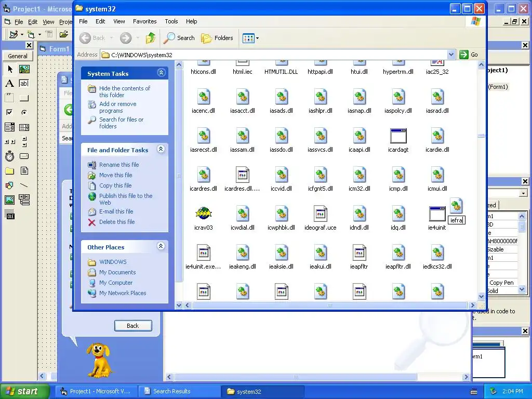Collapse the System Tasks panel
The height and width of the screenshot is (399, 532).
click(161, 73)
